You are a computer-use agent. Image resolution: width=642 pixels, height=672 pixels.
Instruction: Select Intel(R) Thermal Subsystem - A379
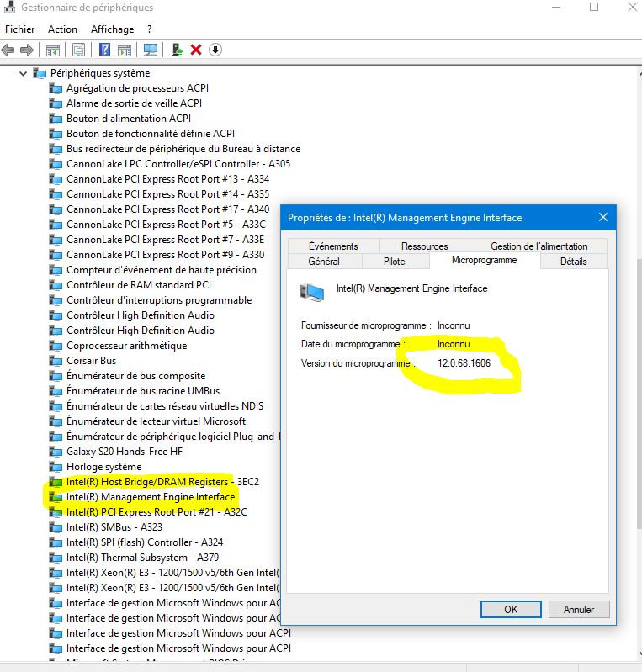142,558
